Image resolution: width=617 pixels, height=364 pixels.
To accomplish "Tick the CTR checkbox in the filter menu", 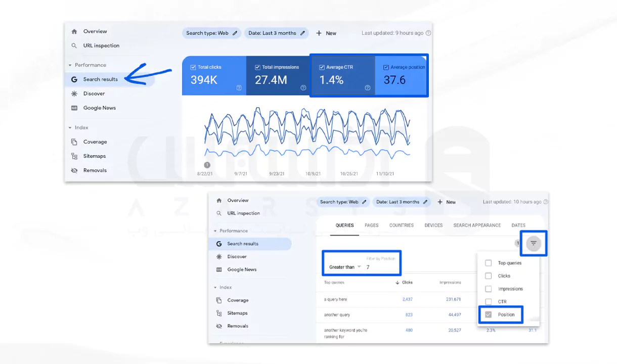I will click(x=488, y=302).
